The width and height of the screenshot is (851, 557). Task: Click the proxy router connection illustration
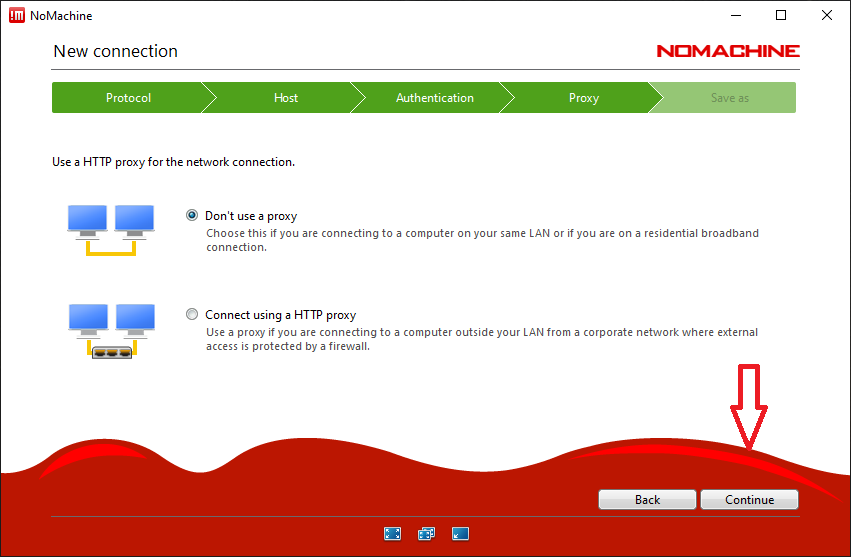coord(112,331)
